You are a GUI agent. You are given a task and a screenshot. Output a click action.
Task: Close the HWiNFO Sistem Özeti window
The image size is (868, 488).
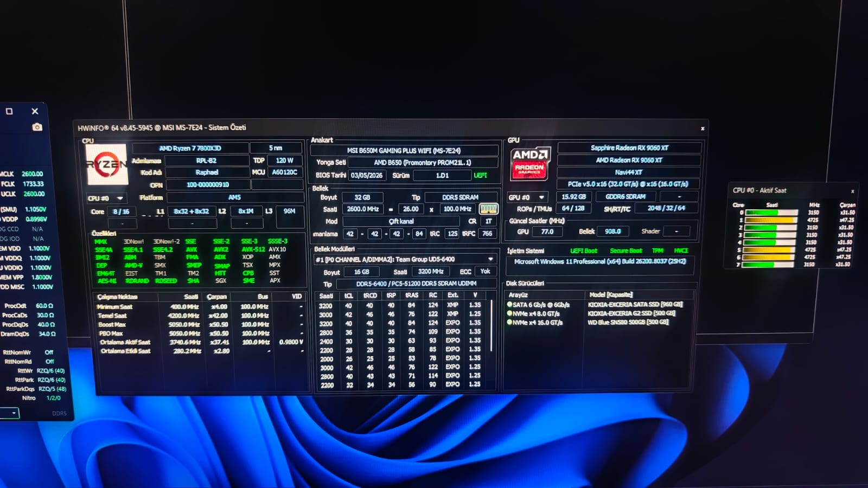point(703,129)
